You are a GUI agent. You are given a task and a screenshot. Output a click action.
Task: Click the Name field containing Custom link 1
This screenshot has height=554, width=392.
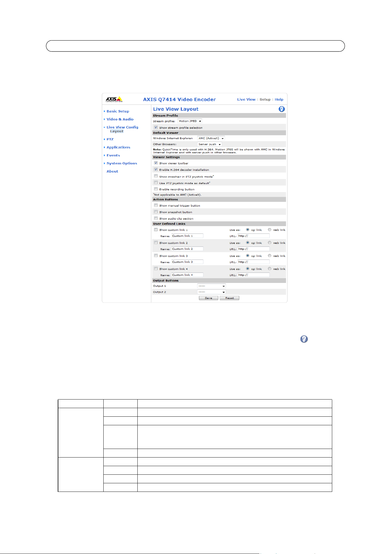tap(187, 236)
